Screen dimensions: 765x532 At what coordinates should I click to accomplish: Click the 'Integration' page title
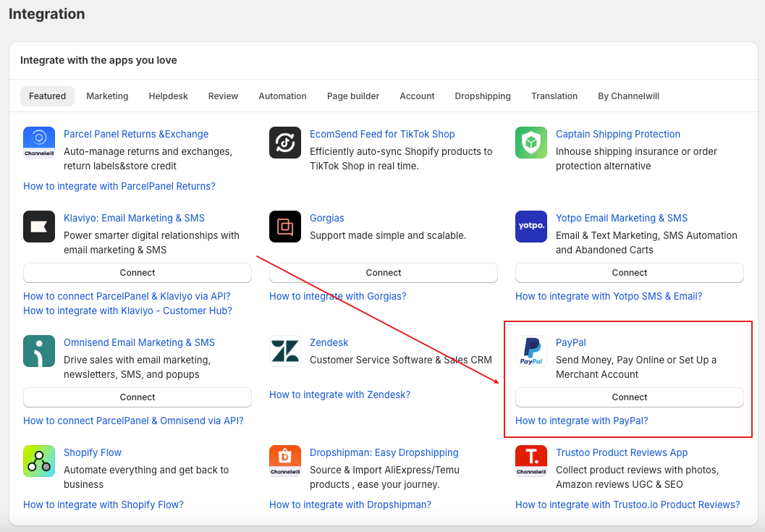coord(47,14)
